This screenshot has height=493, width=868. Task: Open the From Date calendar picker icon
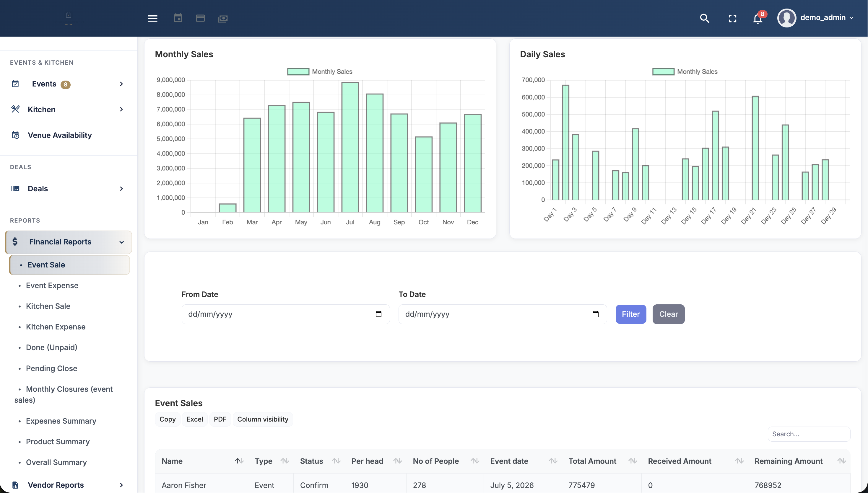[378, 314]
